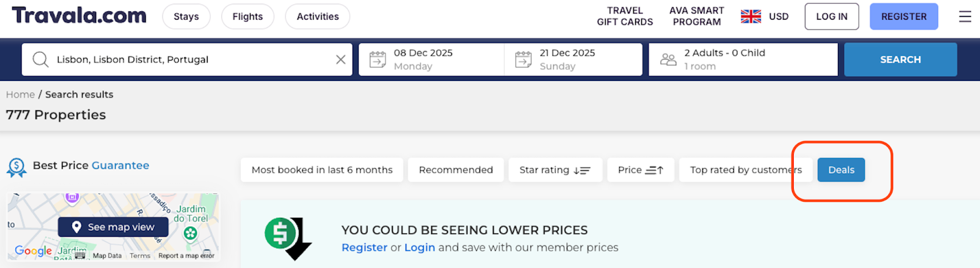
Task: Click the search magnifier icon
Action: (x=40, y=59)
